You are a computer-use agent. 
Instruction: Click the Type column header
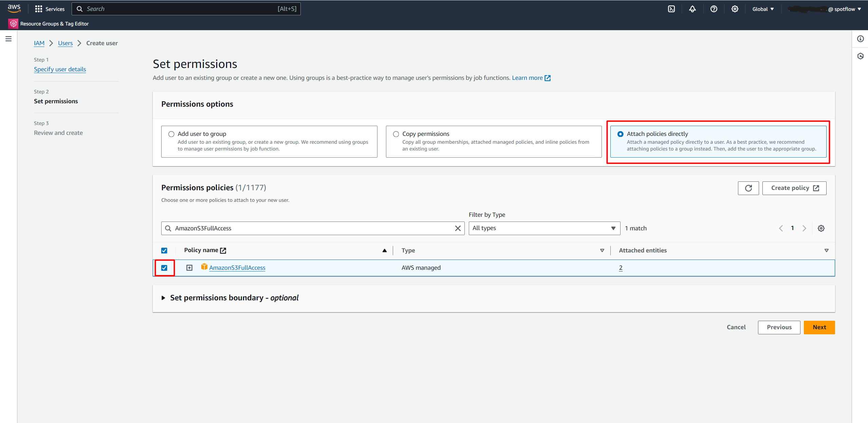coord(408,250)
